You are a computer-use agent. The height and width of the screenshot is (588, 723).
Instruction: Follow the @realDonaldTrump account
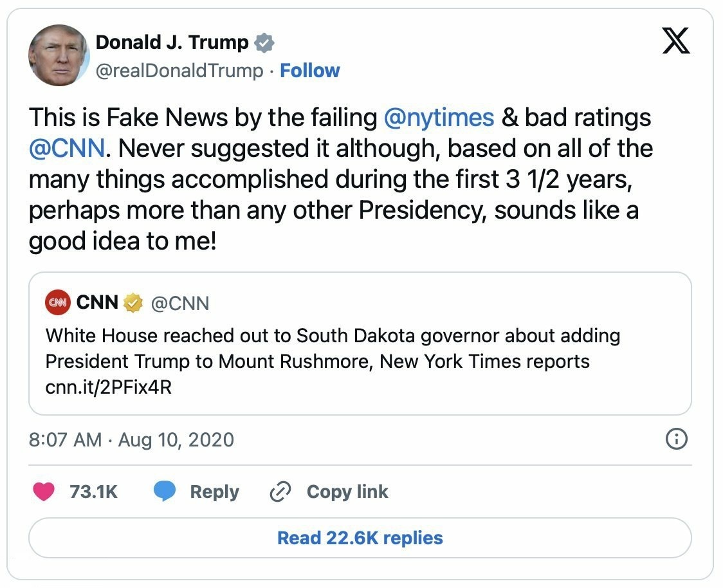[309, 71]
